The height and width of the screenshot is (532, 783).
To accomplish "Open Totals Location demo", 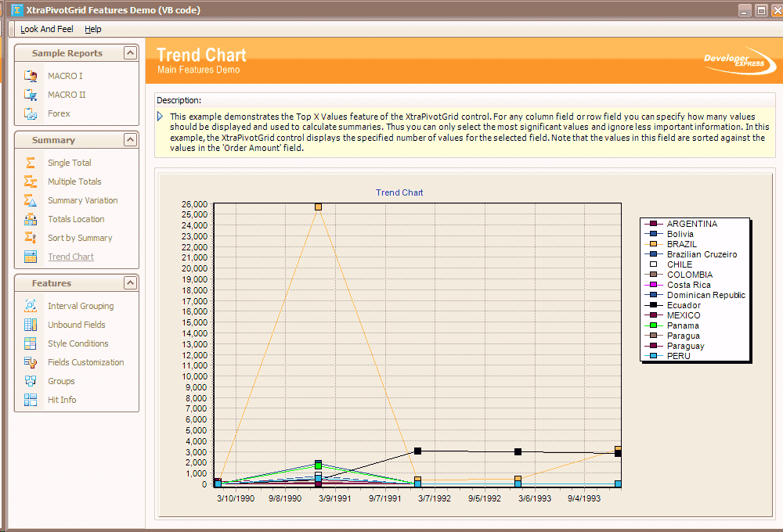I will pos(76,219).
